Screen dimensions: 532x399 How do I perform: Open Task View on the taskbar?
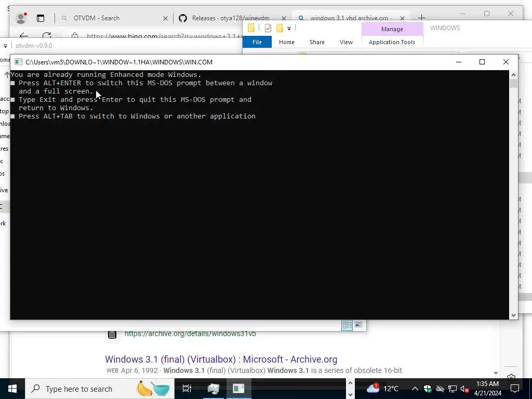[x=187, y=389]
